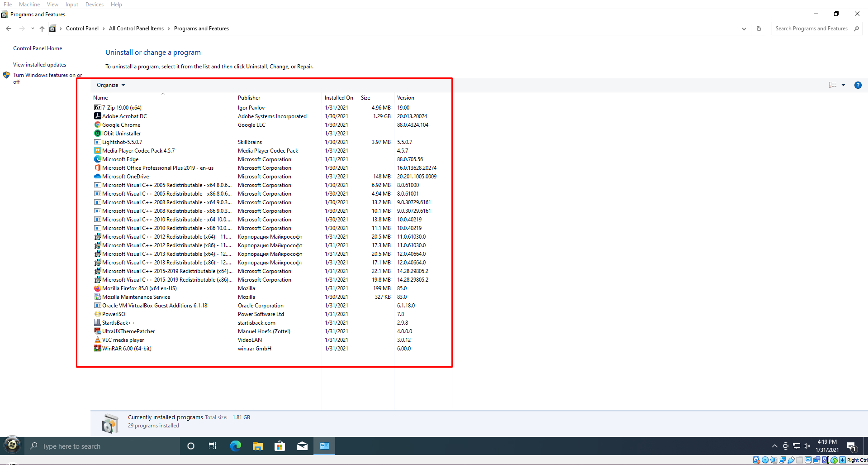
Task: Select Microsoft Visual C++ 2005 Redistributable x64 row
Action: [271, 185]
